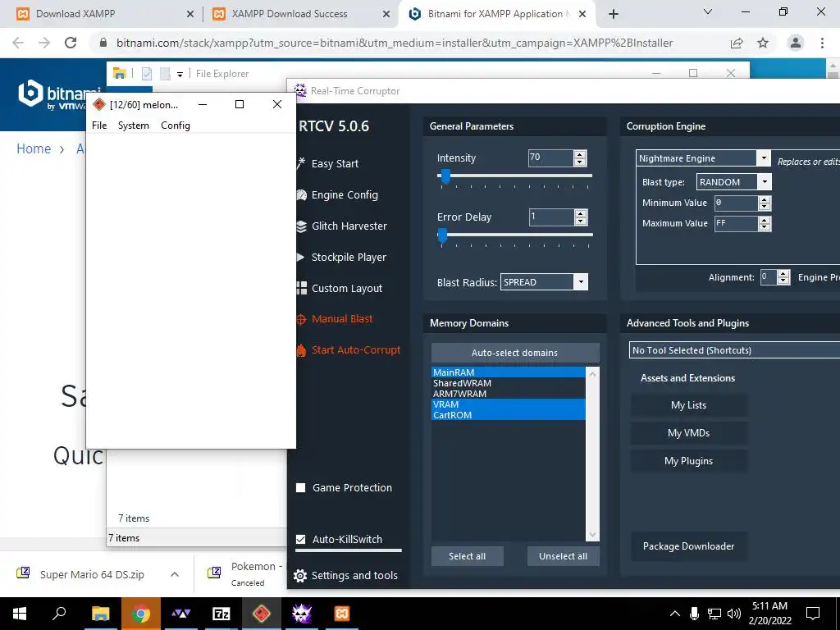This screenshot has height=630, width=840.
Task: Open Engine Config gauge icon
Action: (x=302, y=195)
